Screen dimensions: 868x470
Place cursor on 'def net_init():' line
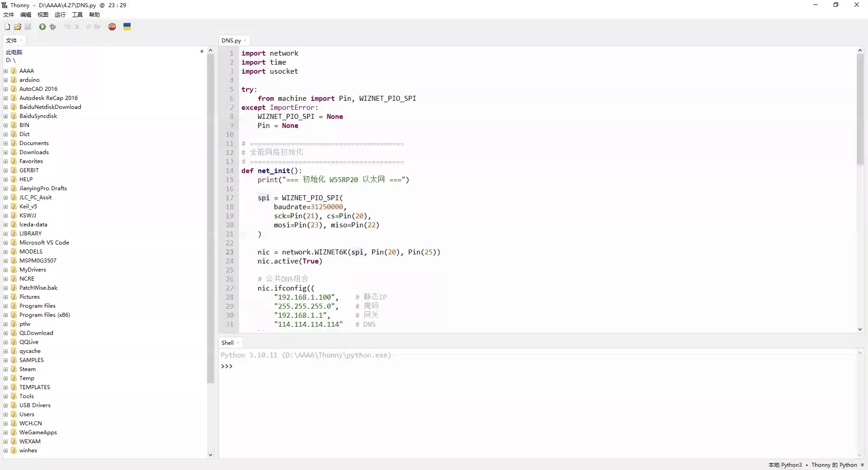pyautogui.click(x=271, y=171)
